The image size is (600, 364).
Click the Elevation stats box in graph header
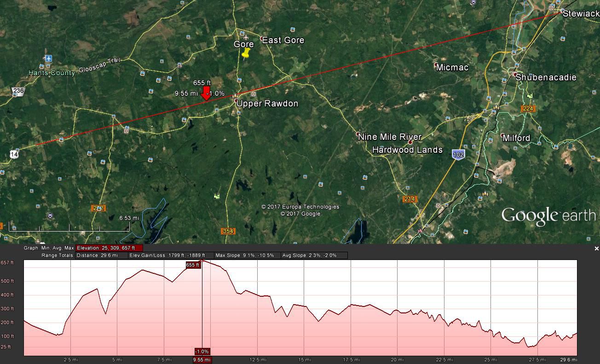click(x=109, y=248)
